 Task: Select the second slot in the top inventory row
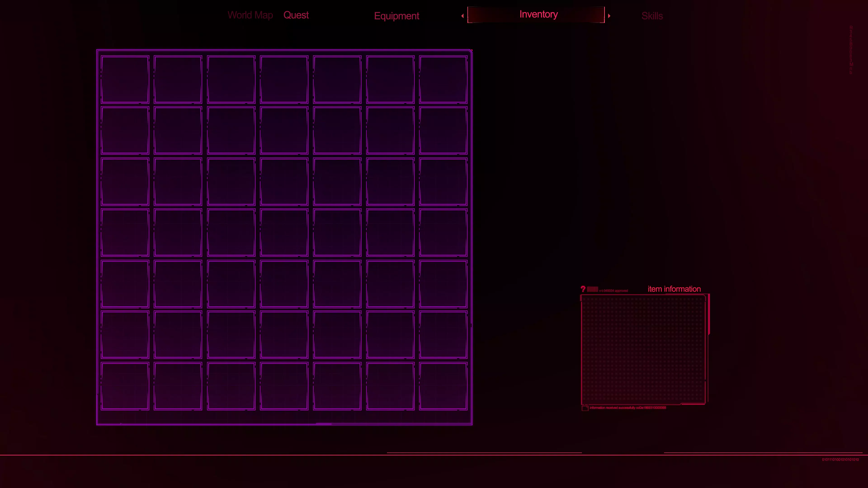[178, 80]
